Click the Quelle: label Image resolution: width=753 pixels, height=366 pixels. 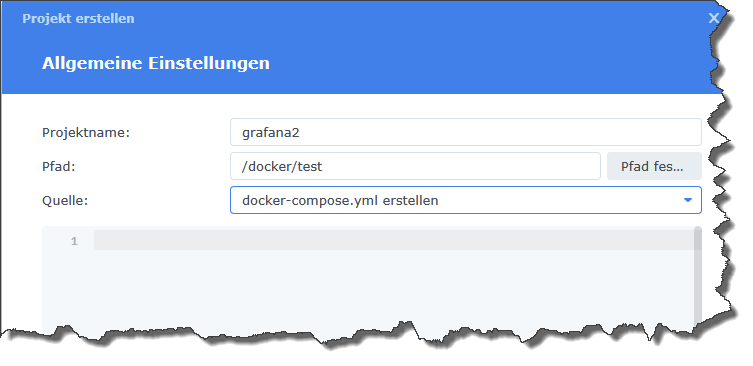[x=65, y=200]
